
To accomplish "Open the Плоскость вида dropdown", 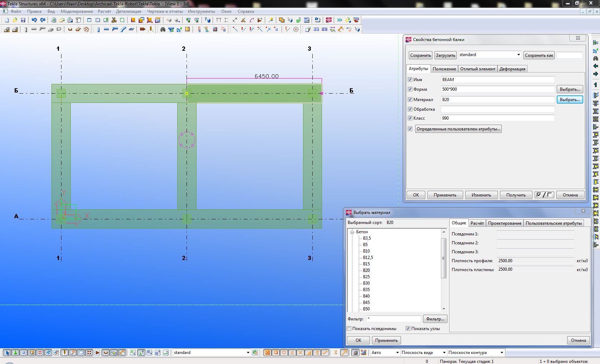I will click(x=444, y=353).
